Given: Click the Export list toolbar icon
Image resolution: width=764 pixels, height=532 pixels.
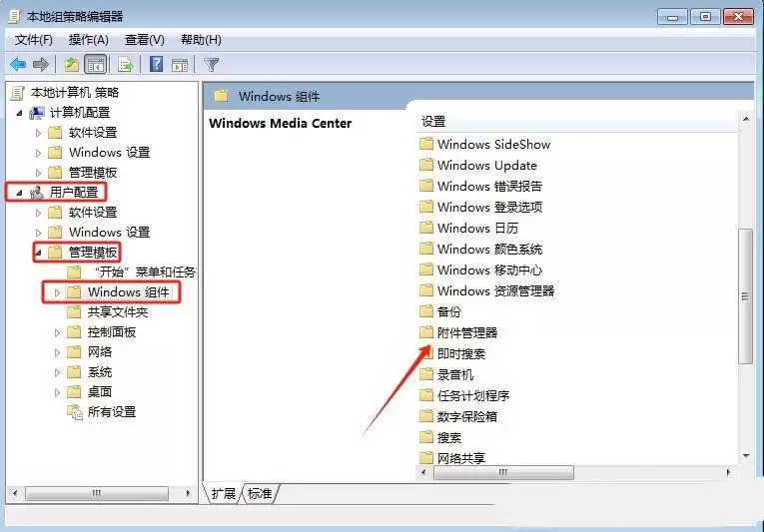Looking at the screenshot, I should (126, 64).
